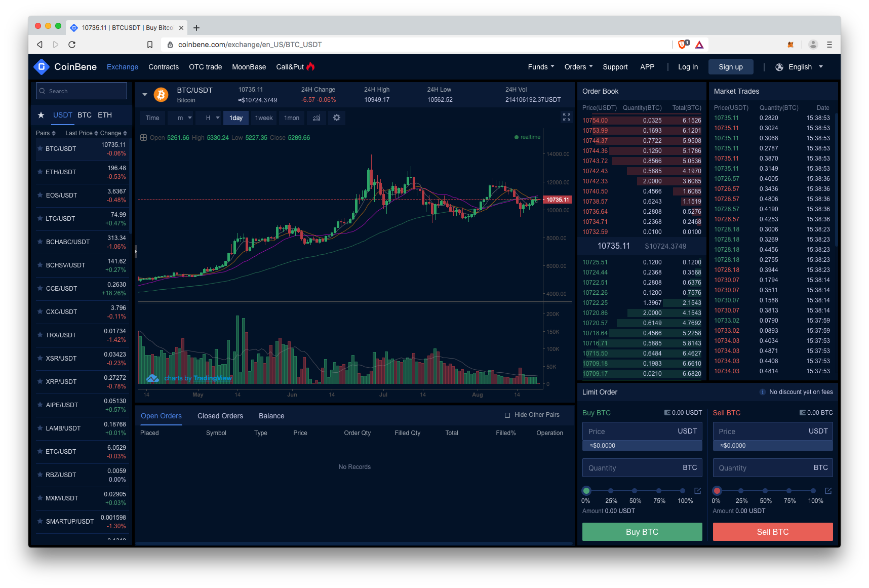Open the OTC trade nav item
Screen dimensions: 869x588
click(x=206, y=67)
